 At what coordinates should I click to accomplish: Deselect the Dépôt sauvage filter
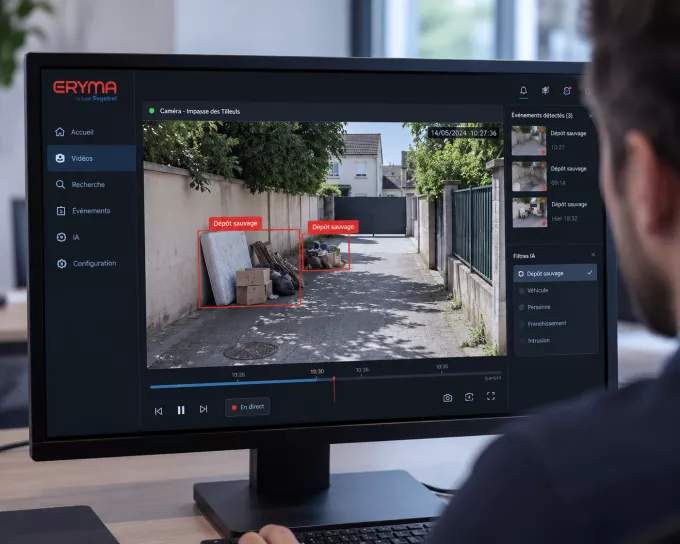555,273
